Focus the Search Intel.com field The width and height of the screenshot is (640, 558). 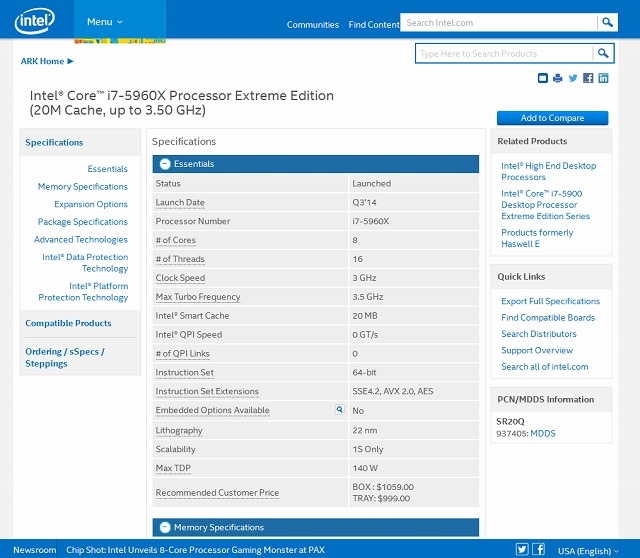coord(499,22)
